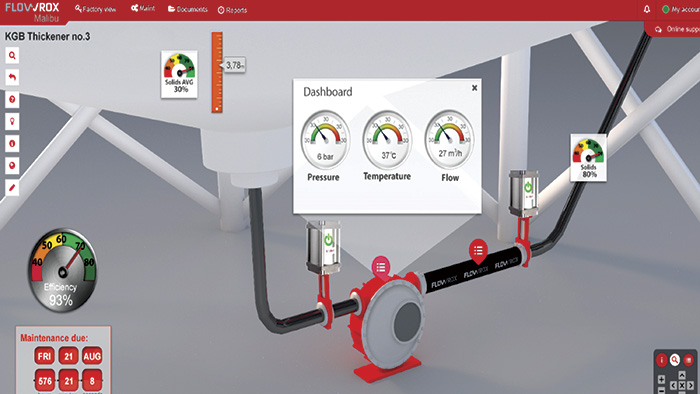This screenshot has width=700, height=394.
Task: Click the info button in navigation pad
Action: [661, 359]
